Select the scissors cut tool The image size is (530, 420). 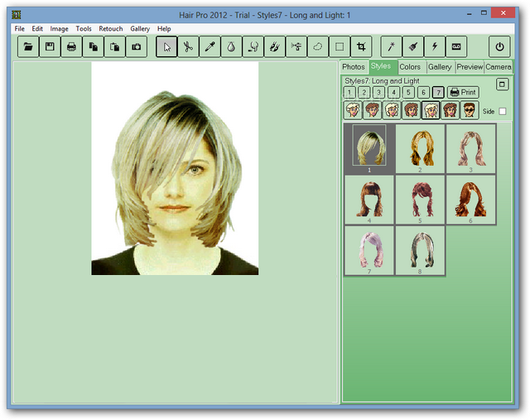(188, 46)
